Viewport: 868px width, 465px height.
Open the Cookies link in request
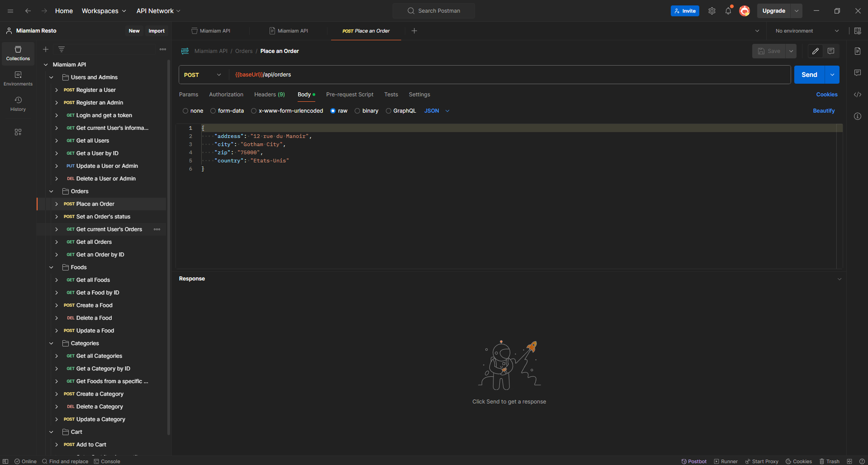(x=827, y=95)
